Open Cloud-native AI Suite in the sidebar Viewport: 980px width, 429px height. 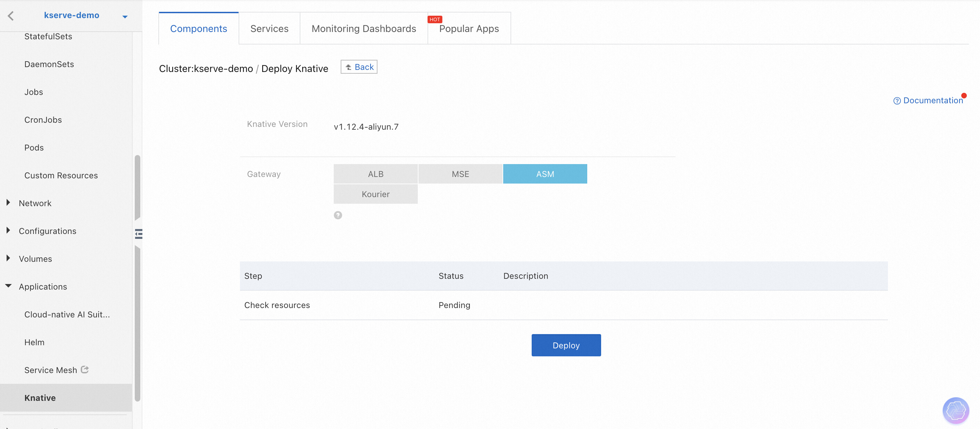coord(67,315)
